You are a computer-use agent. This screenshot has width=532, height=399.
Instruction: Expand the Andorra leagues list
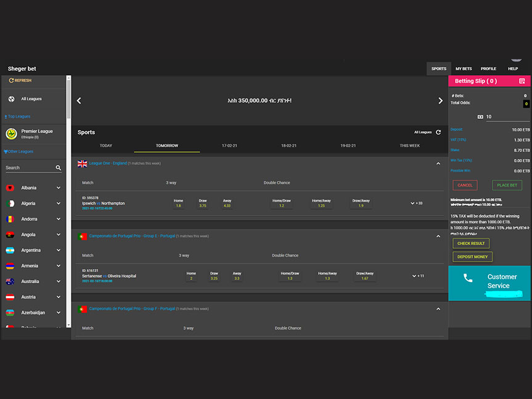[x=59, y=219]
